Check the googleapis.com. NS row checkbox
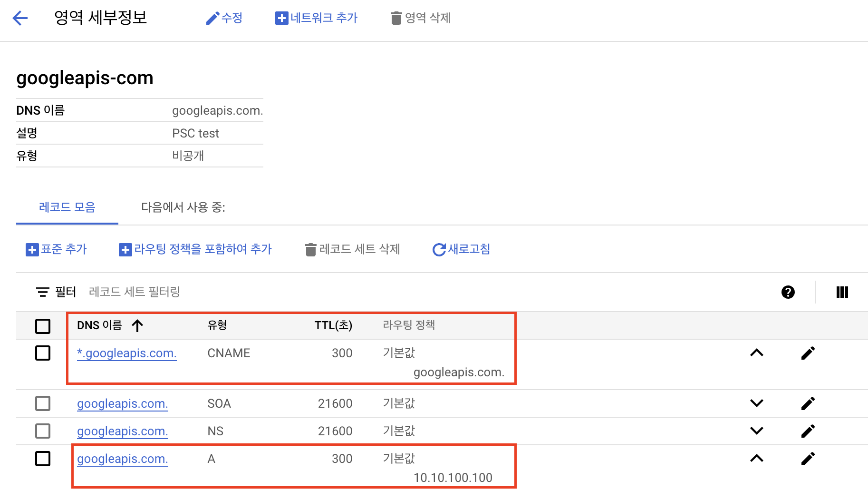 tap(43, 431)
